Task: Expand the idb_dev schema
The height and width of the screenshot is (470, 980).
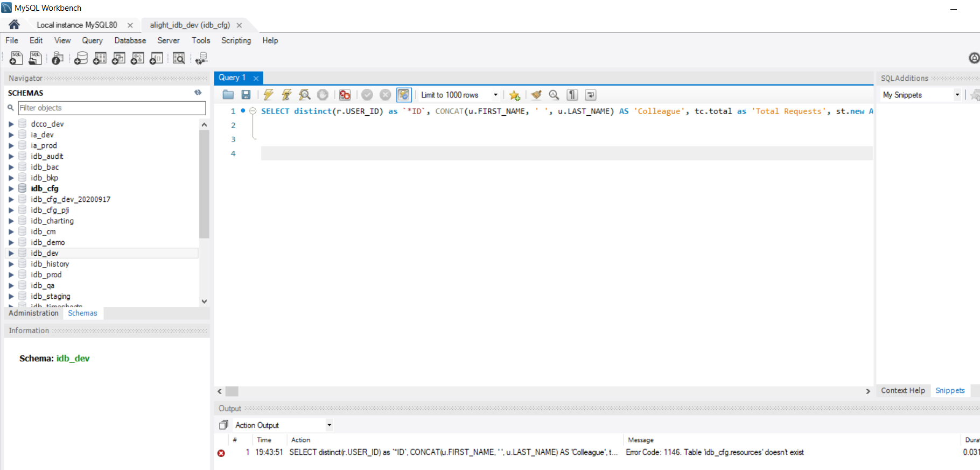Action: pyautogui.click(x=11, y=253)
